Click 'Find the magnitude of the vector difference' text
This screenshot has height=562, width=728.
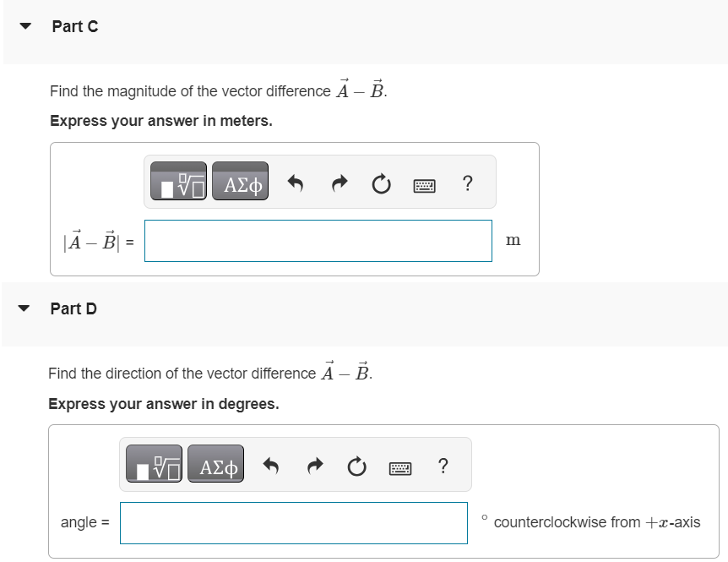(x=190, y=91)
